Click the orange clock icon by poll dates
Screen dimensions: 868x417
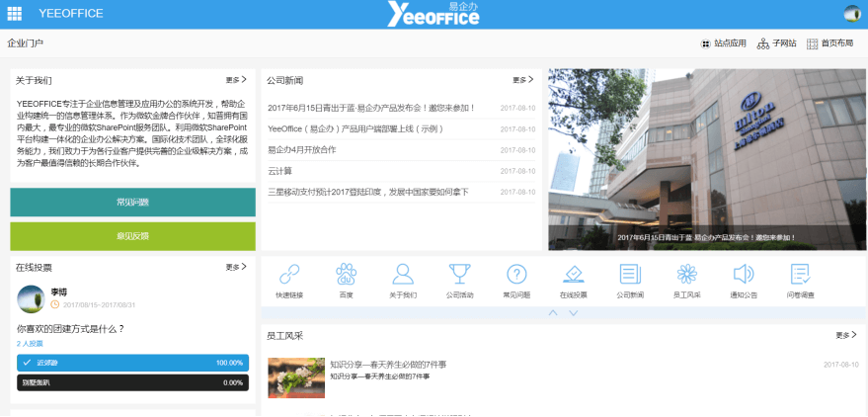pos(54,304)
